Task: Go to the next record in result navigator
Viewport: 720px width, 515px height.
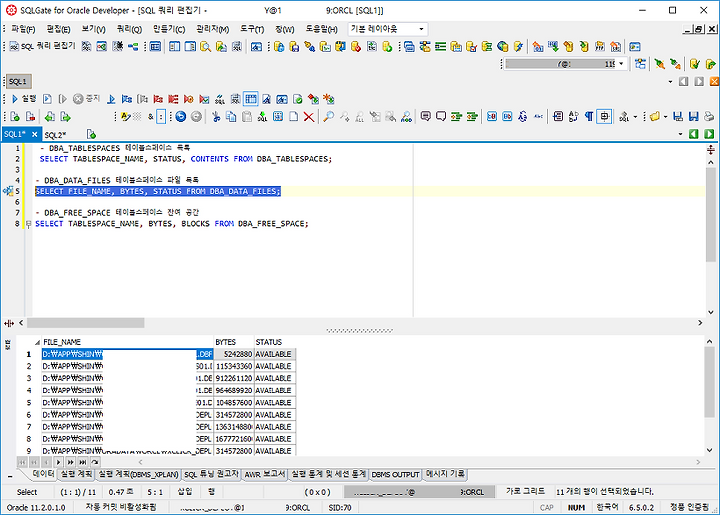Action: pyautogui.click(x=58, y=462)
